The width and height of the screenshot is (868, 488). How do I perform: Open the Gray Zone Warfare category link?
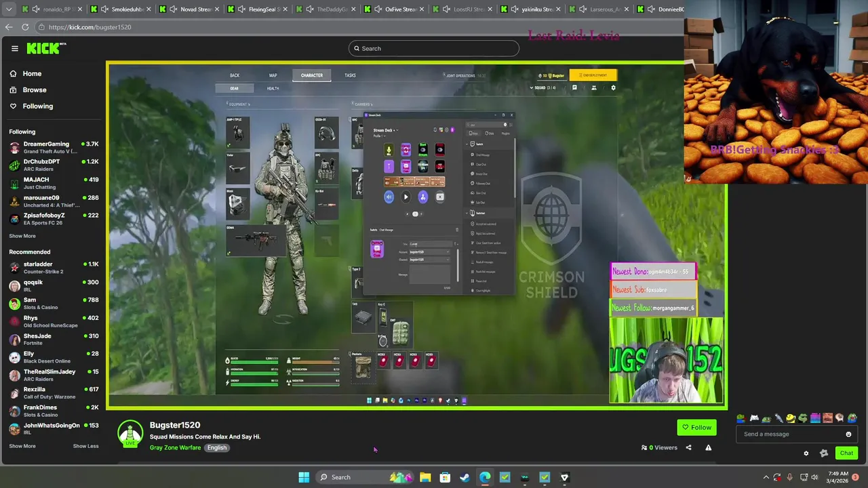coord(175,447)
